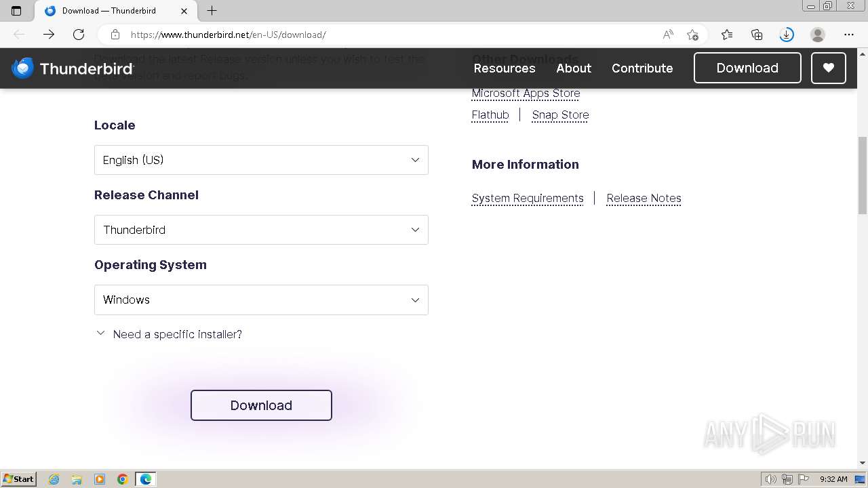Click the Microsoft Edge taskbar icon
Viewport: 868px width, 488px height.
click(146, 479)
